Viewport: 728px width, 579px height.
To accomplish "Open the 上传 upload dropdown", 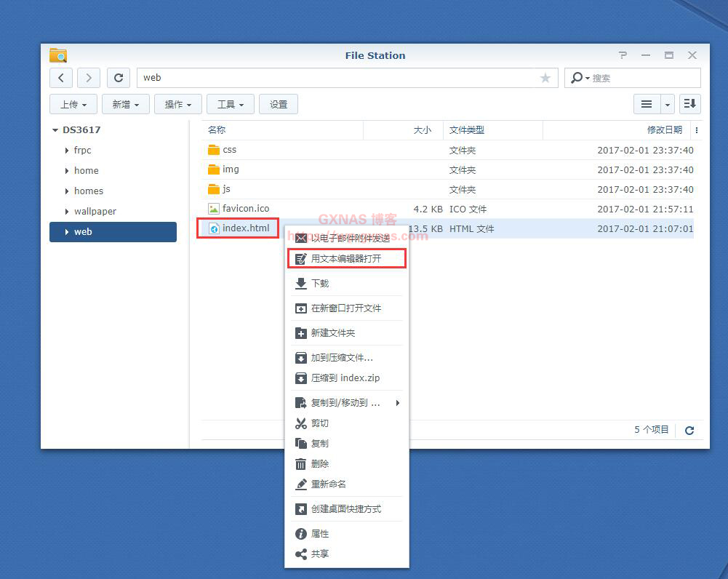I will pos(73,104).
